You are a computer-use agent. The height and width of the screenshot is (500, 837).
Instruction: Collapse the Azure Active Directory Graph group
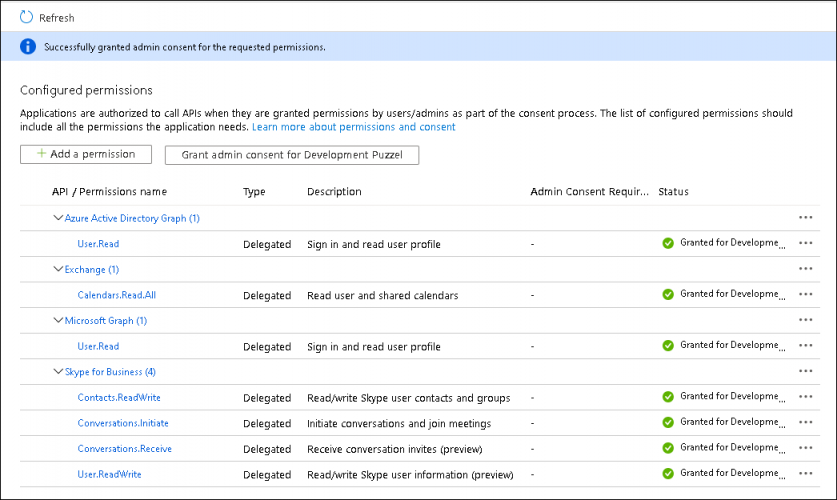point(57,218)
